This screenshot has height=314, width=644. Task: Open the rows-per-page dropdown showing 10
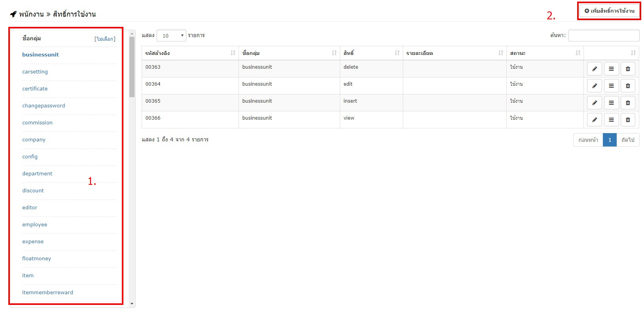[x=171, y=36]
